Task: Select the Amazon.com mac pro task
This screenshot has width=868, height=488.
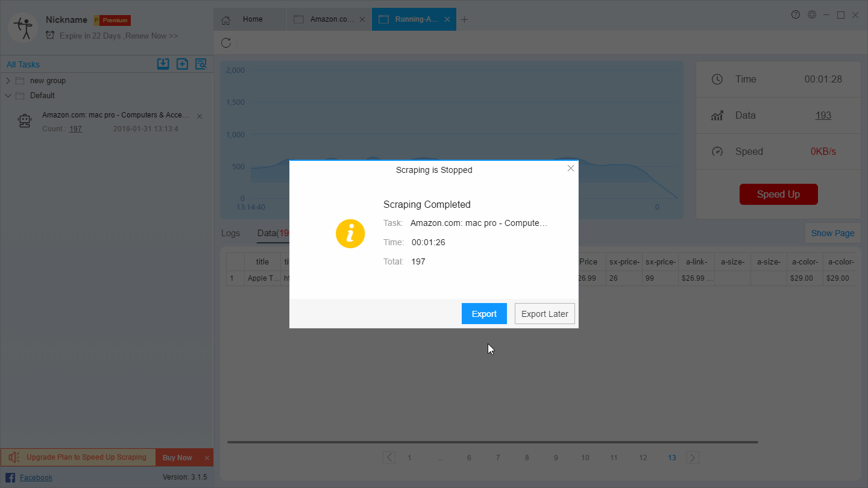Action: 116,115
